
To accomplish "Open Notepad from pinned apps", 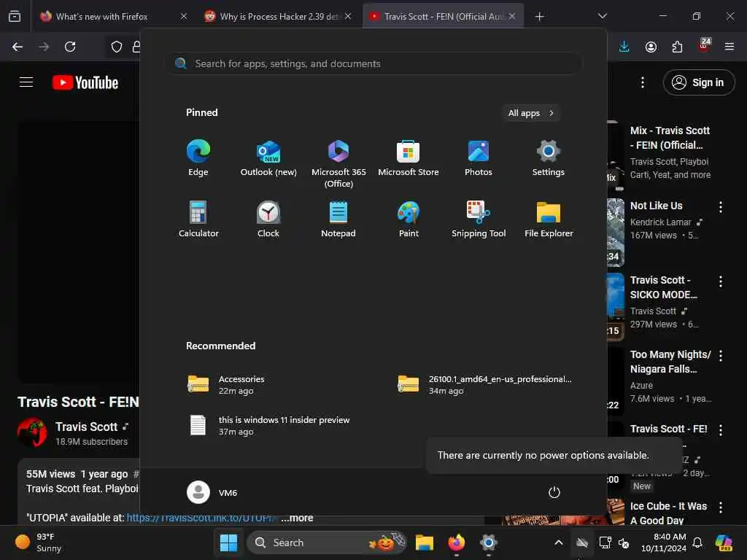I will 338,219.
